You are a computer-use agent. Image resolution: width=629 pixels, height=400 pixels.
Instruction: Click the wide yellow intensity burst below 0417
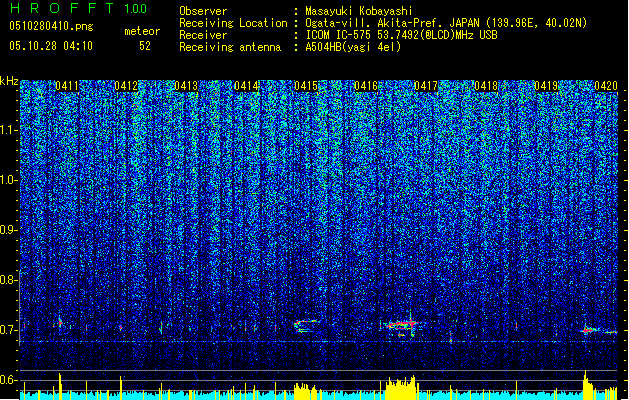(401, 388)
